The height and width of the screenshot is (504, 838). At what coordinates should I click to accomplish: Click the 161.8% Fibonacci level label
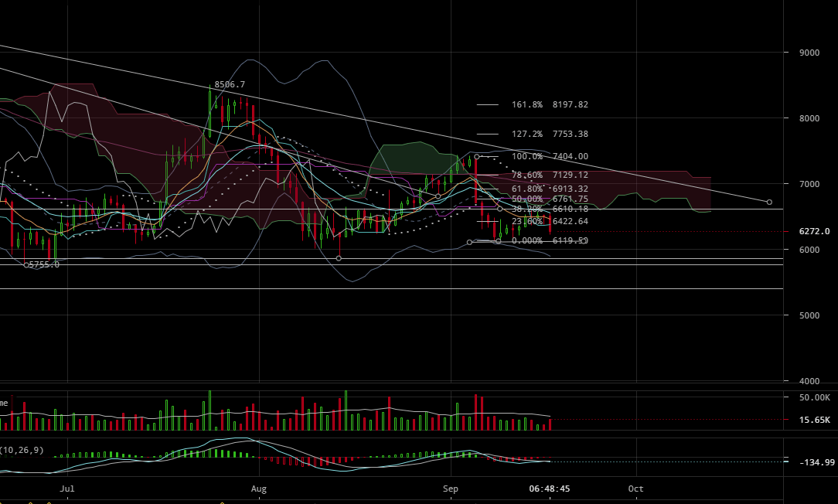click(527, 104)
